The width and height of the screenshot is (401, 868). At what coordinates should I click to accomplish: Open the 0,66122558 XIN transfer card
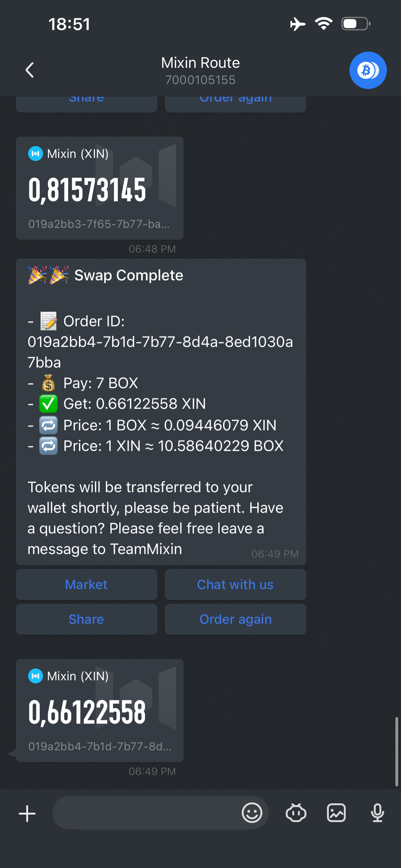click(100, 710)
